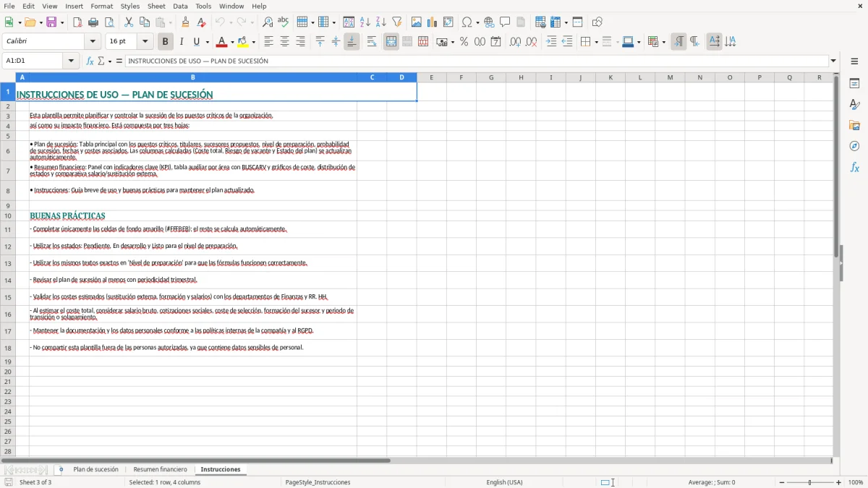Open Print Preview
Viewport: 868px width, 488px height.
109,22
